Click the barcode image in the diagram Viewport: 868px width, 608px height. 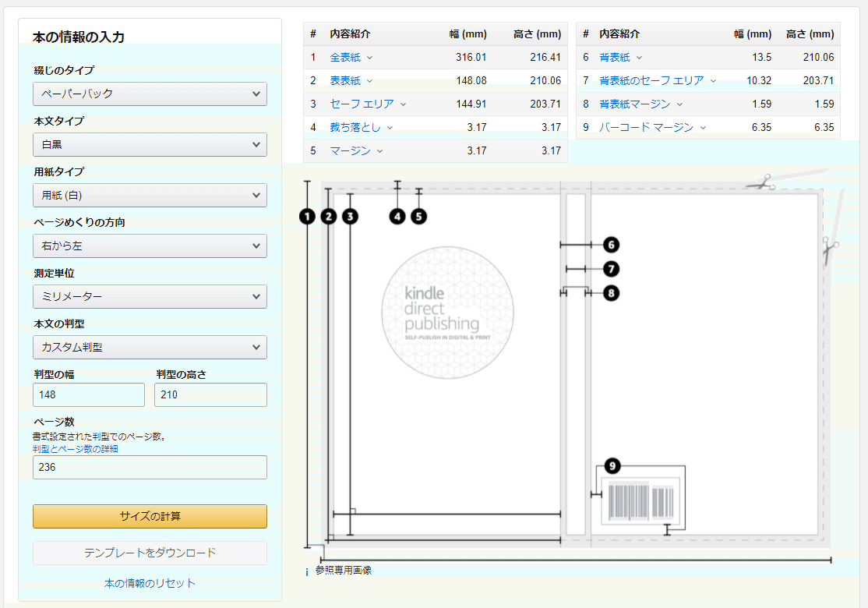(x=641, y=502)
